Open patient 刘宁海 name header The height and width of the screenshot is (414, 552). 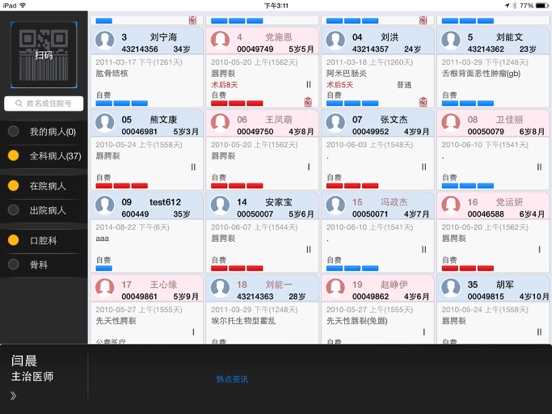point(147,41)
